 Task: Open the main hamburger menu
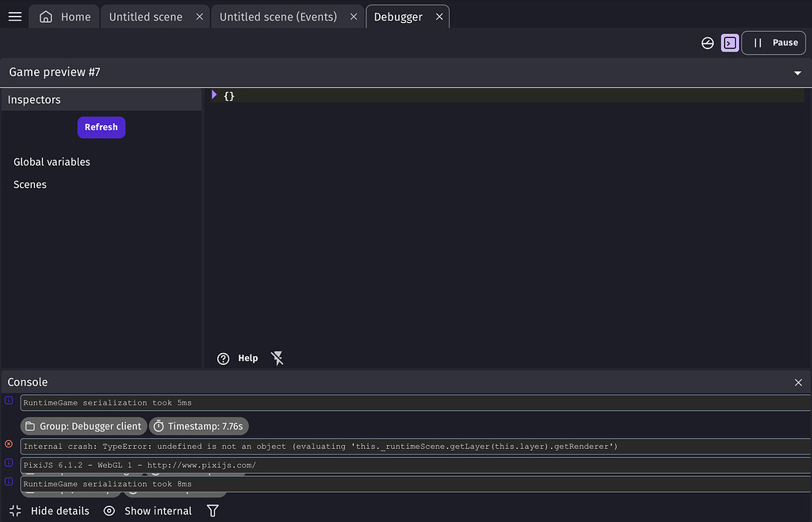(14, 16)
